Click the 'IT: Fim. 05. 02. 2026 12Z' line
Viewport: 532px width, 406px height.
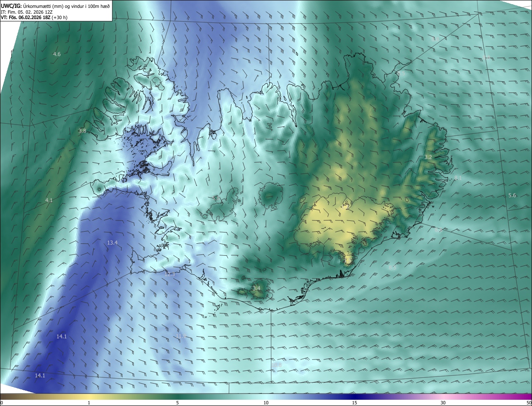click(27, 12)
